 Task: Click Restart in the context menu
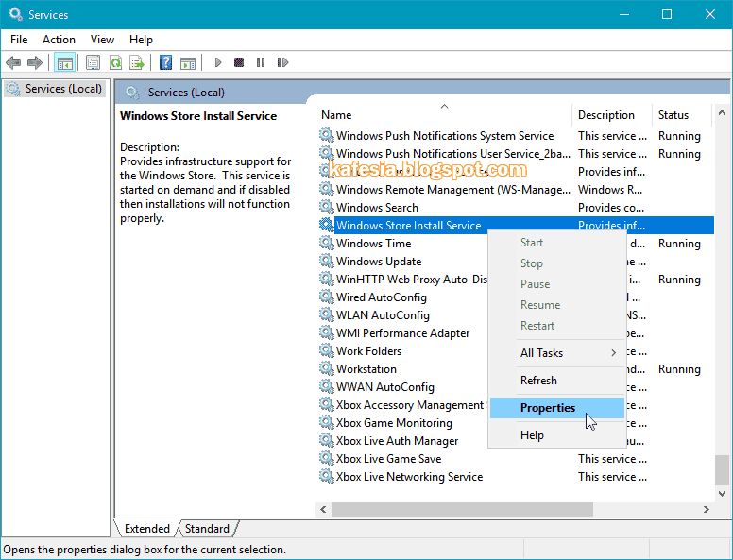556,326
